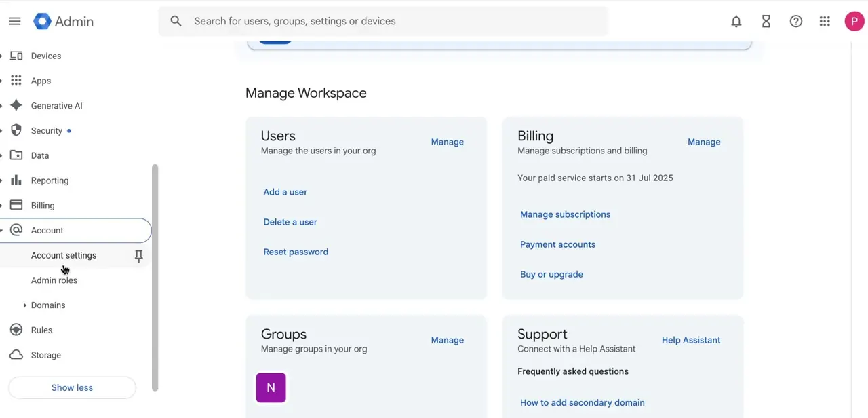Click the Apps grid sidebar icon

pyautogui.click(x=16, y=81)
